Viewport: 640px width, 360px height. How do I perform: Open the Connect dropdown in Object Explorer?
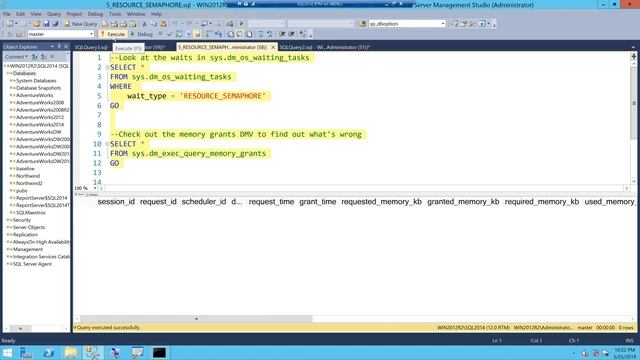click(17, 57)
